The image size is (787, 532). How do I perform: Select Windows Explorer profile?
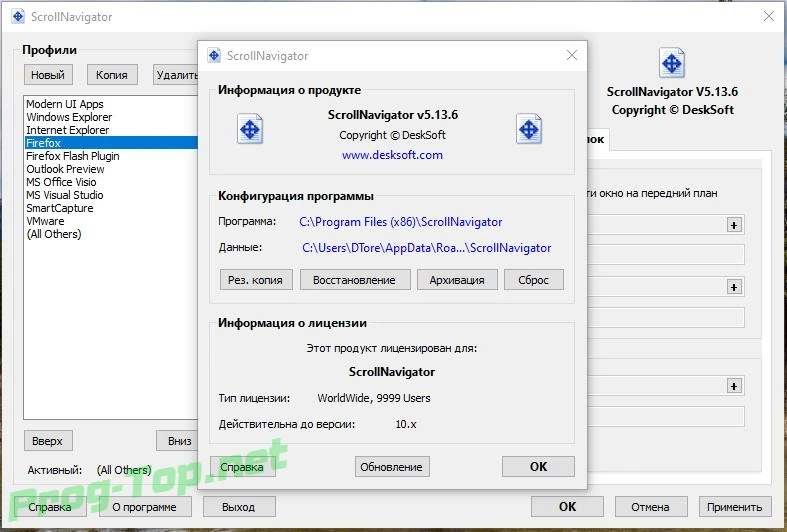(x=111, y=117)
